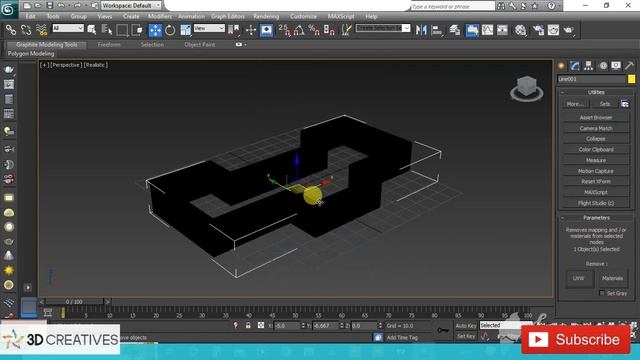Screen dimensions: 640x360
Task: Open the Schematic View icon
Action: point(502,30)
